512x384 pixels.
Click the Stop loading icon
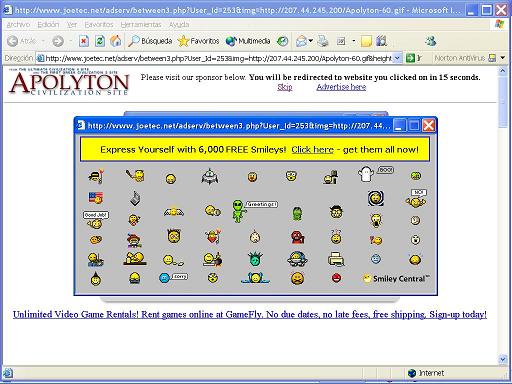(84, 41)
